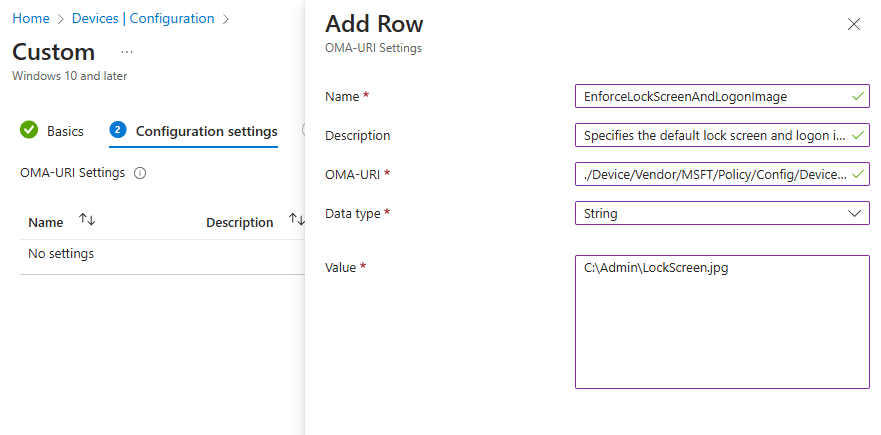Viewport: 881px width, 435px height.
Task: Open the Data type dropdown
Action: point(720,213)
